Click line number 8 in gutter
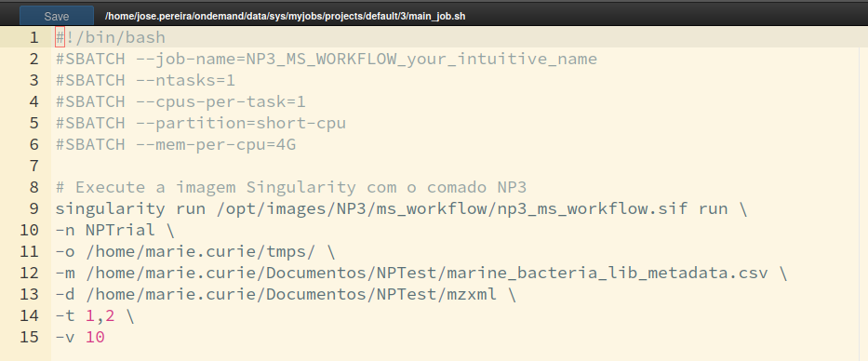Viewport: 868px width, 361px height. (x=34, y=187)
